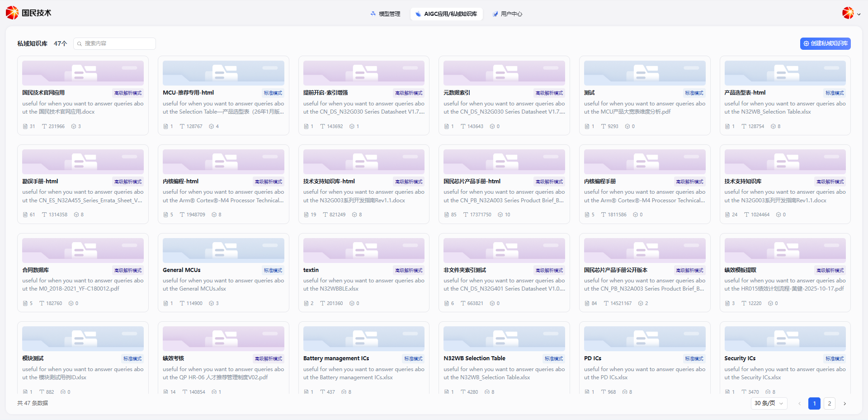Open the 测试 card banner thumbnail
The height and width of the screenshot is (420, 868).
[645, 73]
